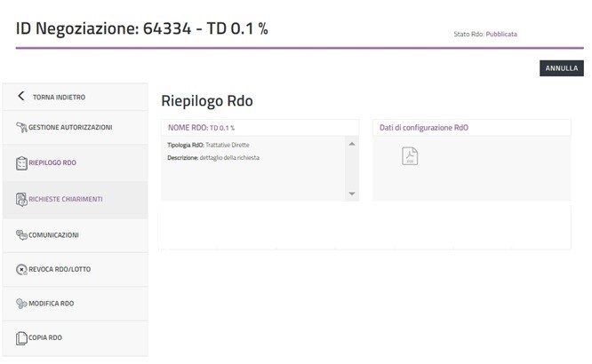Image resolution: width=592 pixels, height=364 pixels.
Task: Click the Stato Rdo: Pubblicata status text
Action: pyautogui.click(x=485, y=34)
